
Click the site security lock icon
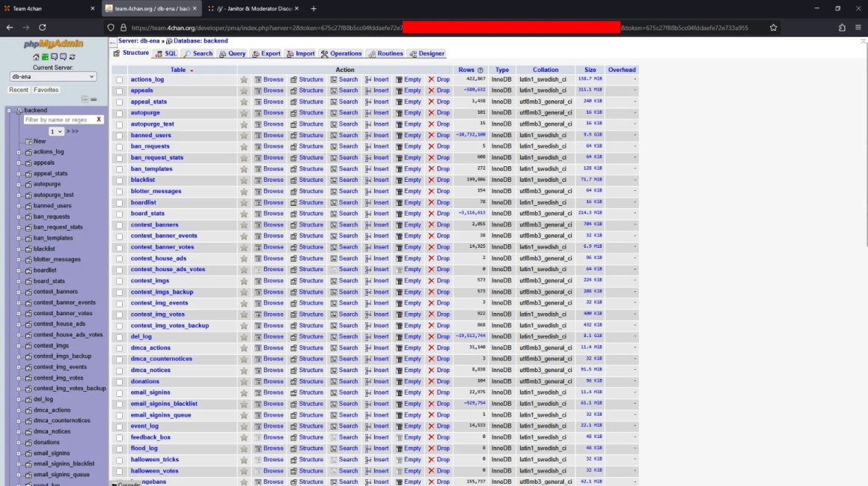(123, 27)
